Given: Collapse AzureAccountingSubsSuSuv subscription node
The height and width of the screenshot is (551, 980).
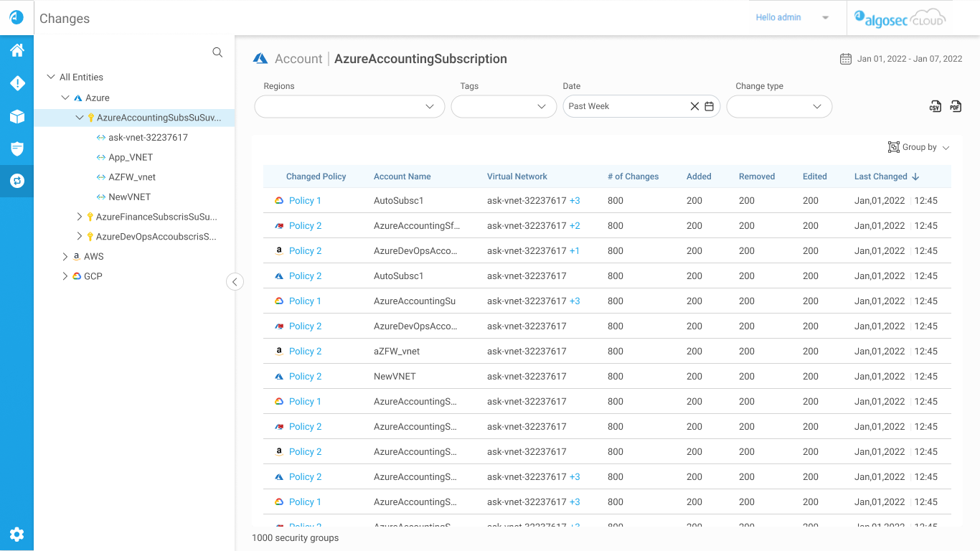Looking at the screenshot, I should [80, 118].
